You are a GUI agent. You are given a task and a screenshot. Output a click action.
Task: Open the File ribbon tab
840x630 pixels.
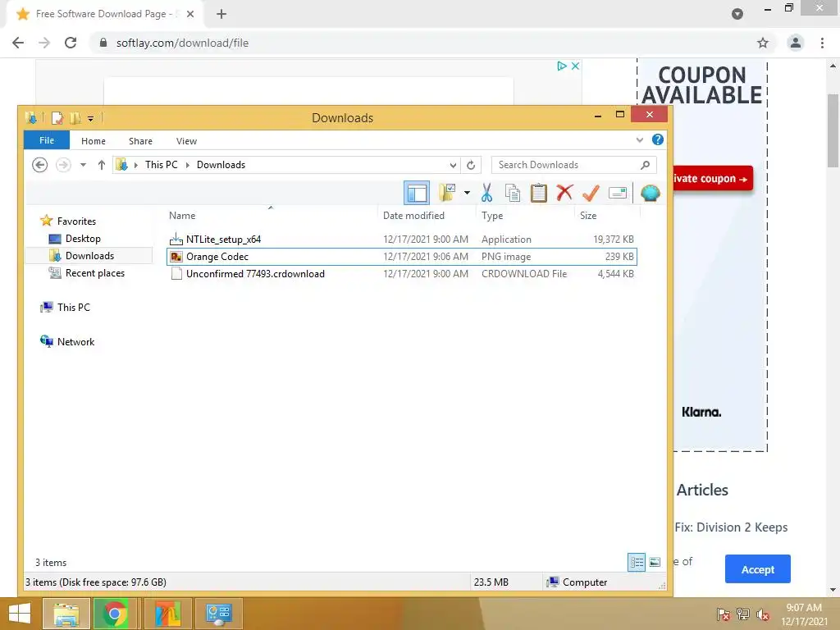[47, 140]
